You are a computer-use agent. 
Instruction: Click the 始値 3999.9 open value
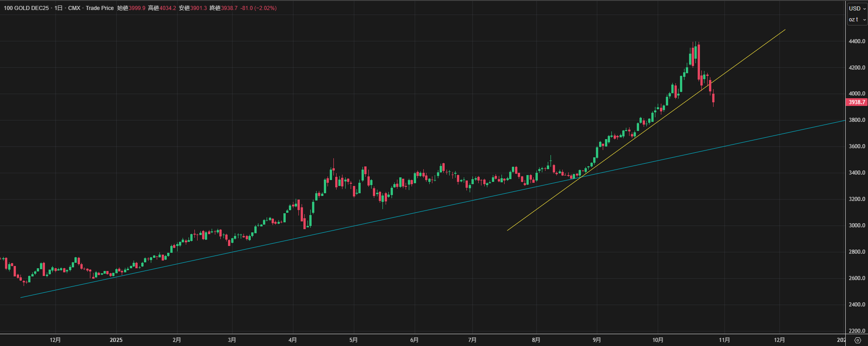pos(137,8)
